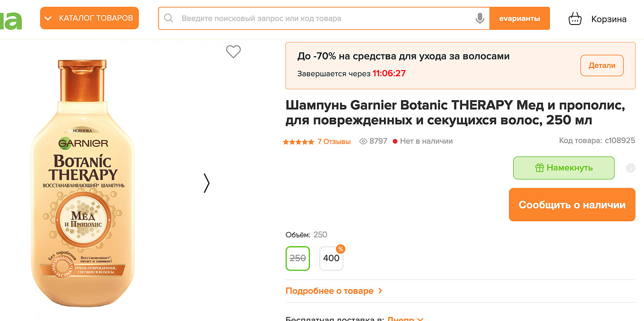Select the 250 volume option
The image size is (644, 321).
[x=297, y=258]
